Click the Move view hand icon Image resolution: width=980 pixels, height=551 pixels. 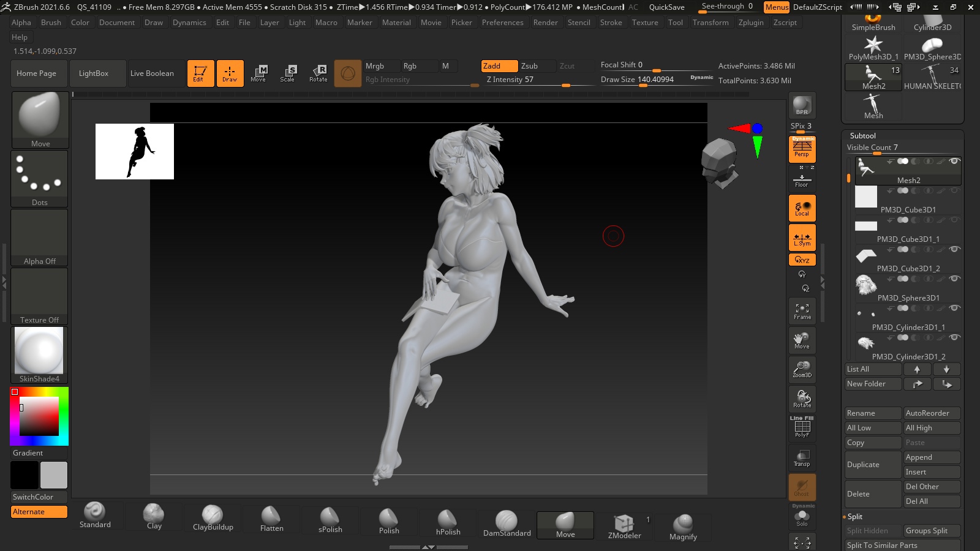[802, 340]
